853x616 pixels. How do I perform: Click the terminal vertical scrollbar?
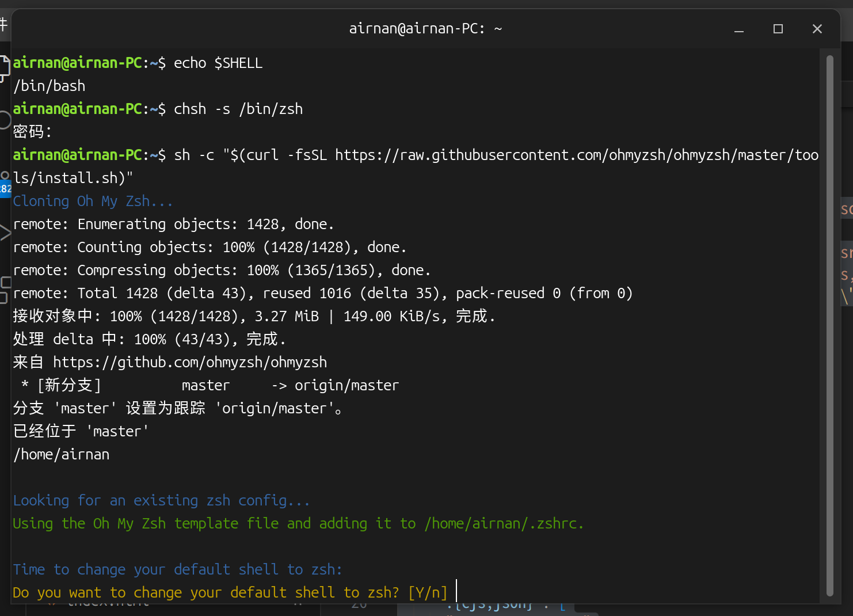[829, 322]
